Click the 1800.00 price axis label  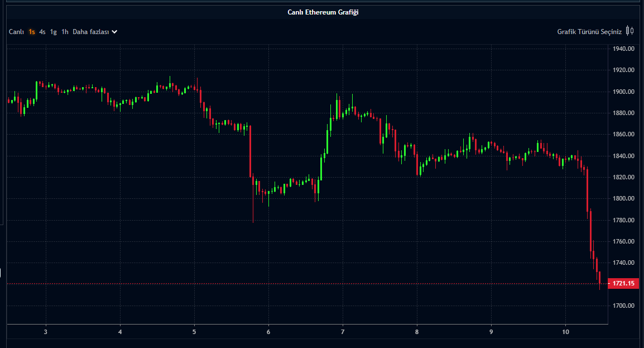point(623,198)
